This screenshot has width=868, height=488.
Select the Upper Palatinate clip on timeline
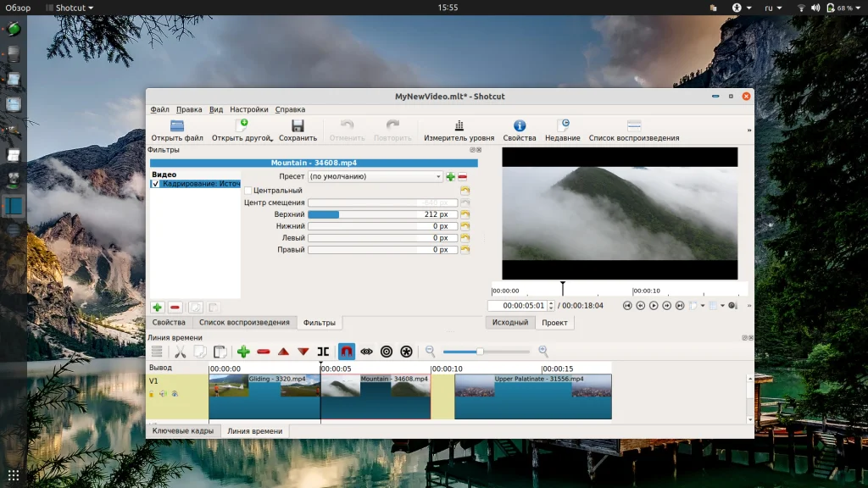click(532, 396)
